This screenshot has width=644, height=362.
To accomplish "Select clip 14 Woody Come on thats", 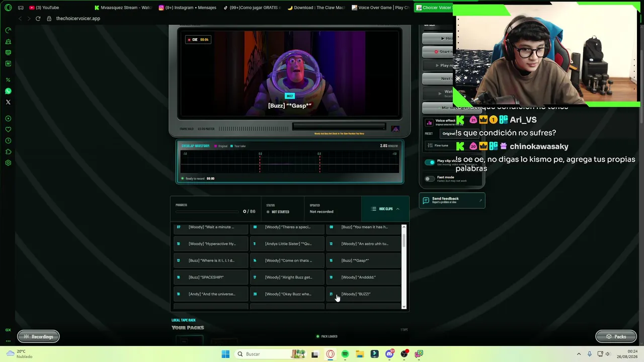I will tap(287, 260).
